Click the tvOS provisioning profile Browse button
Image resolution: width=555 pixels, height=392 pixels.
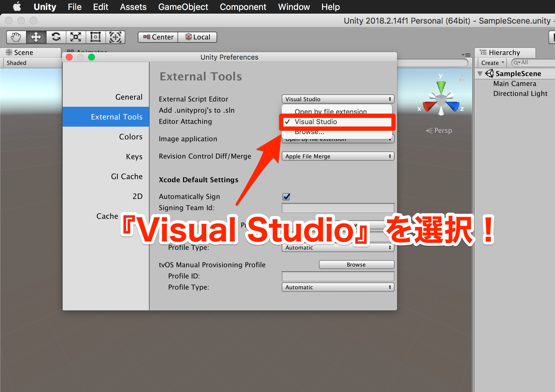click(x=356, y=265)
